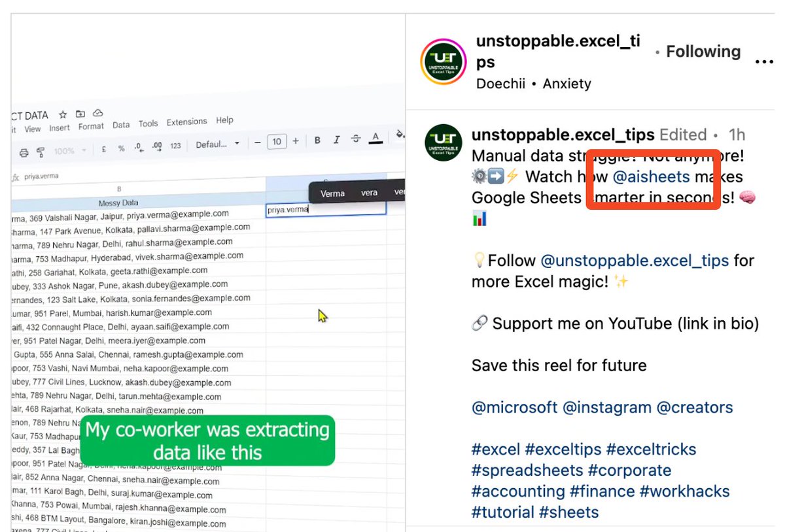
Task: Open the text color picker
Action: point(375,138)
